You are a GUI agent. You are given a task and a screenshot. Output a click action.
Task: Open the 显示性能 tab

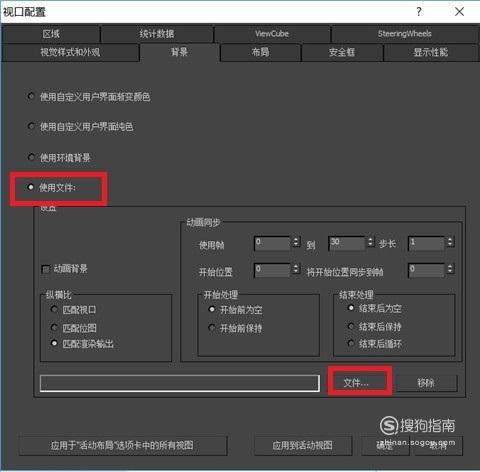point(431,52)
